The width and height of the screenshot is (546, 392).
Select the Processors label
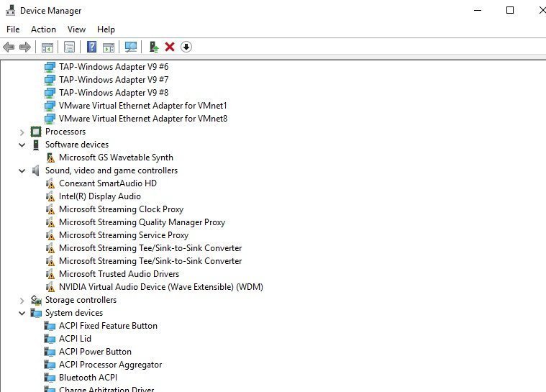click(65, 132)
